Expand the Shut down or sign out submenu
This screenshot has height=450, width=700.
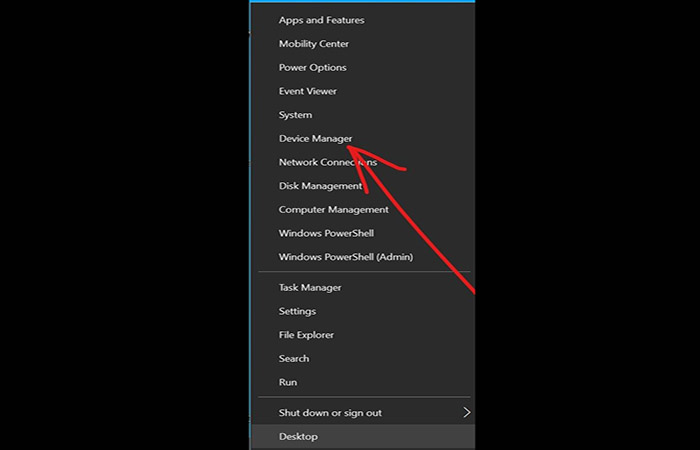[x=362, y=413]
